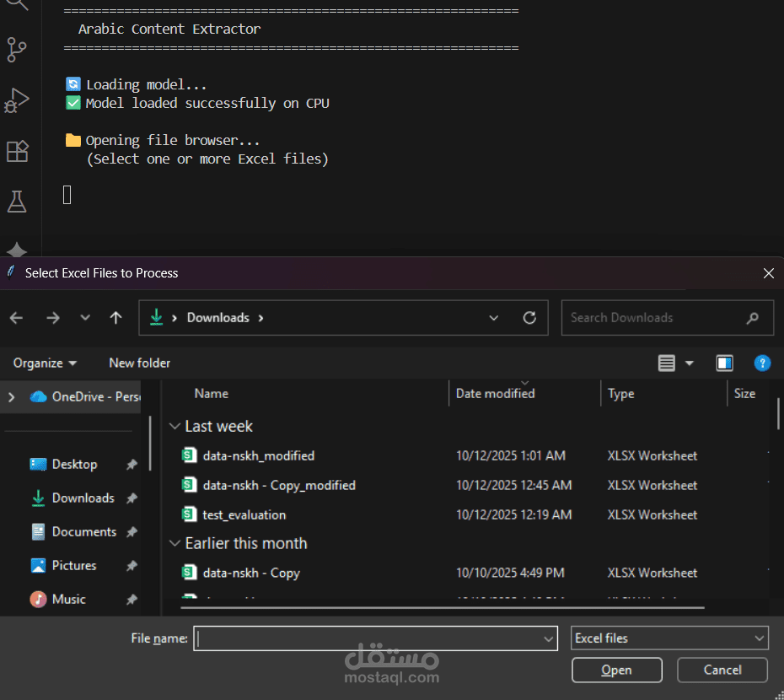This screenshot has height=700, width=784.
Task: Open the Testing flask view in VS Code
Action: (x=17, y=202)
